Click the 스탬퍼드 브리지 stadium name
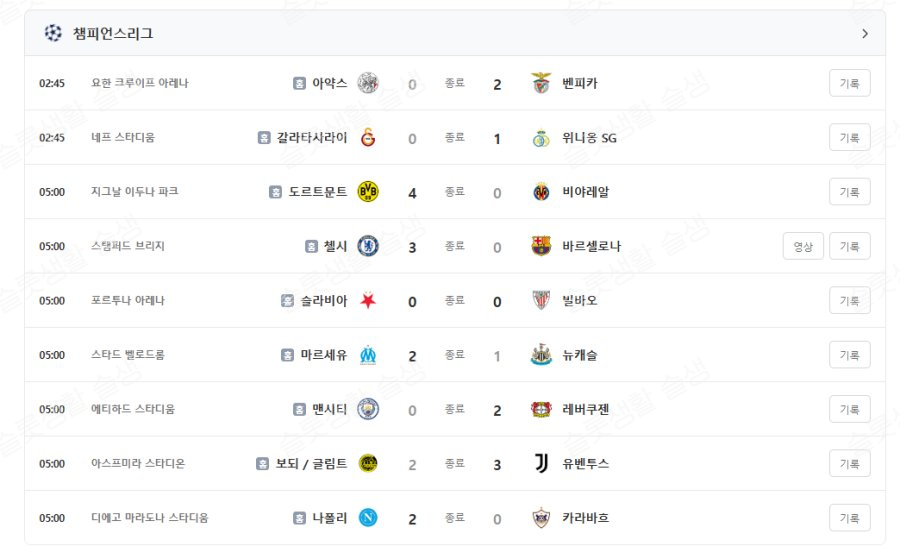Screen dimensions: 900x559 [x=127, y=246]
